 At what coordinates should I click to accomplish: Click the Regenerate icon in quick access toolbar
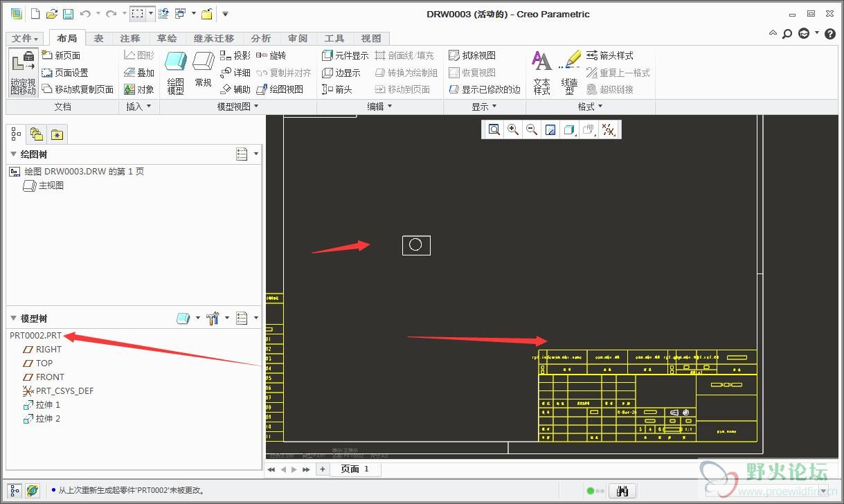163,13
